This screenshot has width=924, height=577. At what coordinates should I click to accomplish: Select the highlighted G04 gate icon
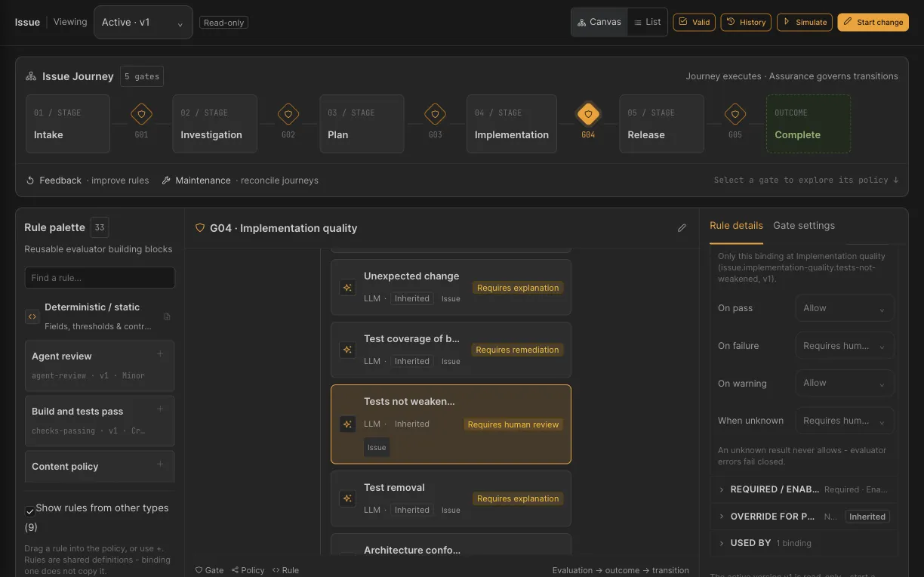[588, 115]
